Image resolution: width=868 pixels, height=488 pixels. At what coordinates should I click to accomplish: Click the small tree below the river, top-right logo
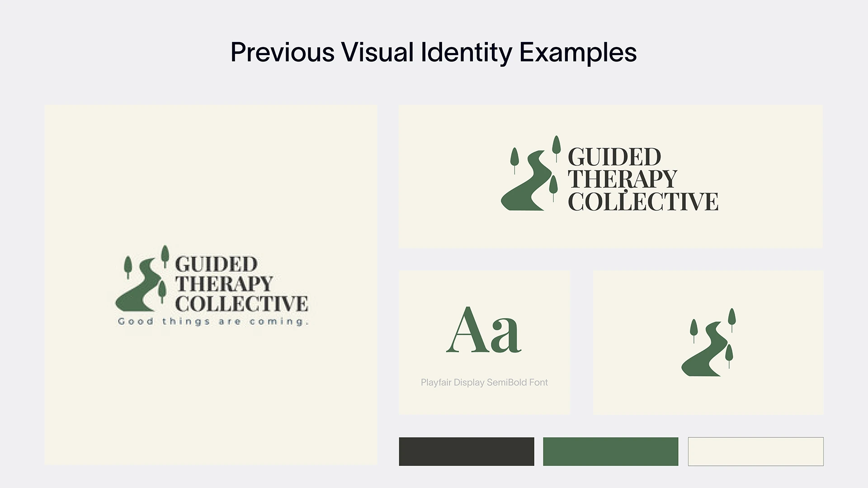pyautogui.click(x=553, y=189)
